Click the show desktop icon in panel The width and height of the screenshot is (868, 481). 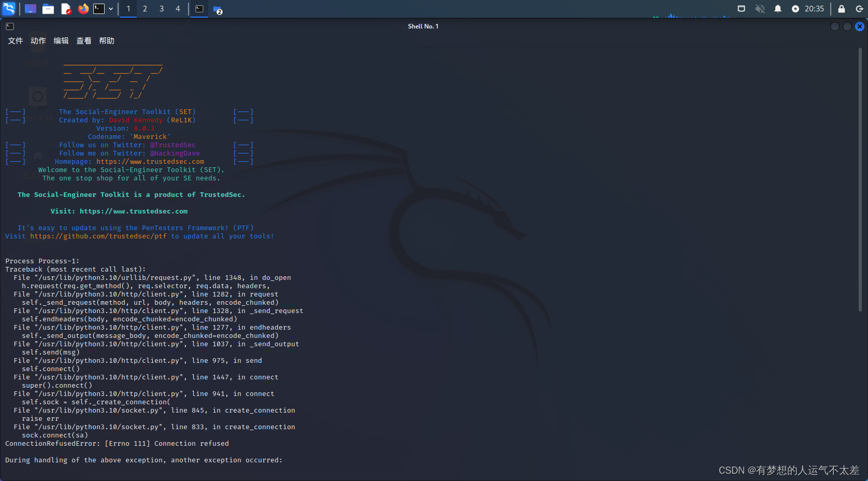(x=31, y=9)
